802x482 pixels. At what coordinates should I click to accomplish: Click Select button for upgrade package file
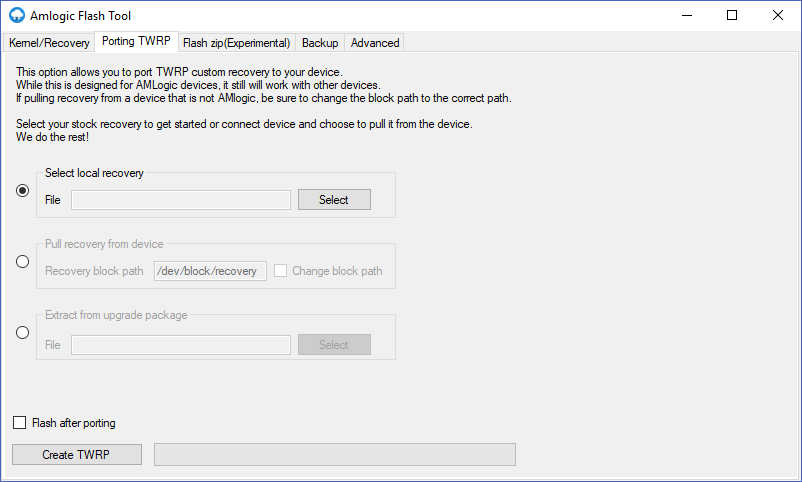coord(335,344)
